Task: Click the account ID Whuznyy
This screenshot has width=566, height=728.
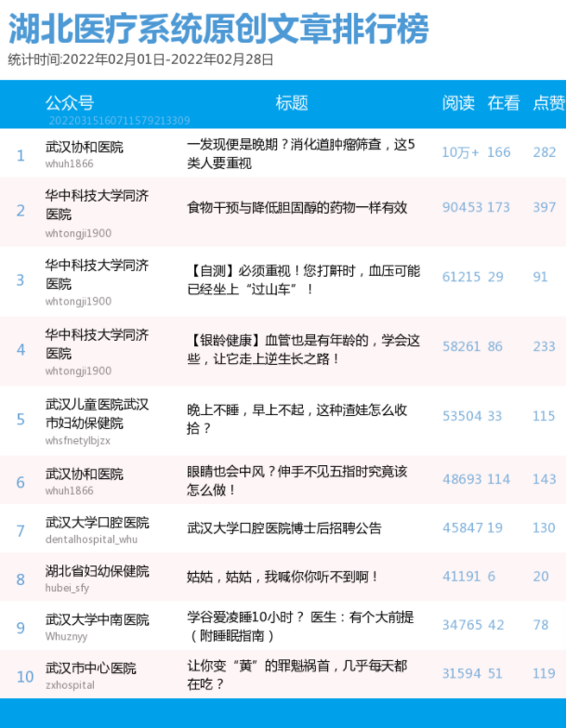Action: pos(66,637)
